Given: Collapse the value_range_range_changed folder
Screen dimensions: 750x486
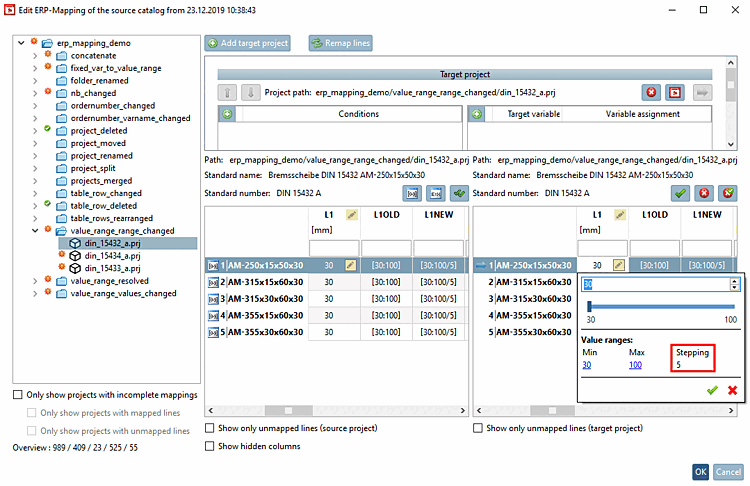Looking at the screenshot, I should [35, 231].
